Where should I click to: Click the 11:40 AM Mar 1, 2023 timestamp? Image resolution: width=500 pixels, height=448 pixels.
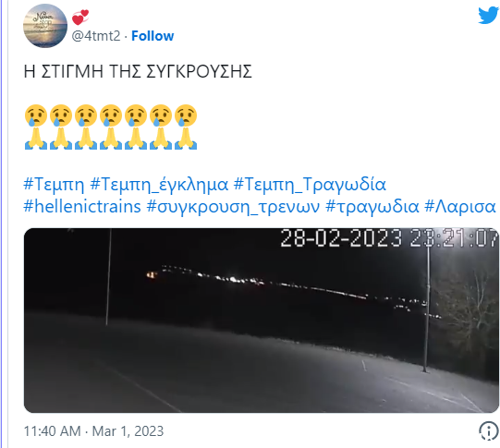pyautogui.click(x=93, y=431)
